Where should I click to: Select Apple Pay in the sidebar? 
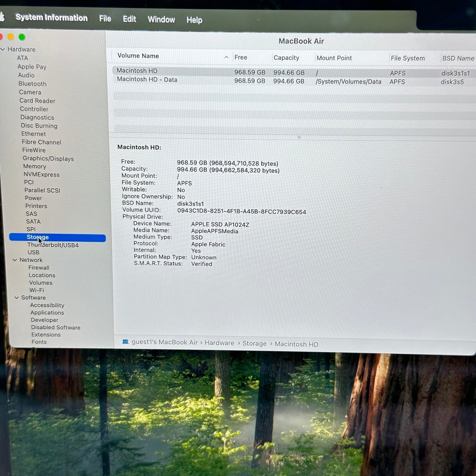click(32, 67)
